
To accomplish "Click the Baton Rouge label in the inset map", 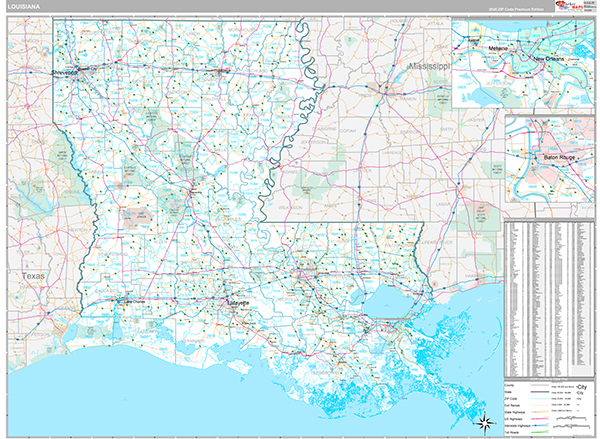I will click(559, 157).
